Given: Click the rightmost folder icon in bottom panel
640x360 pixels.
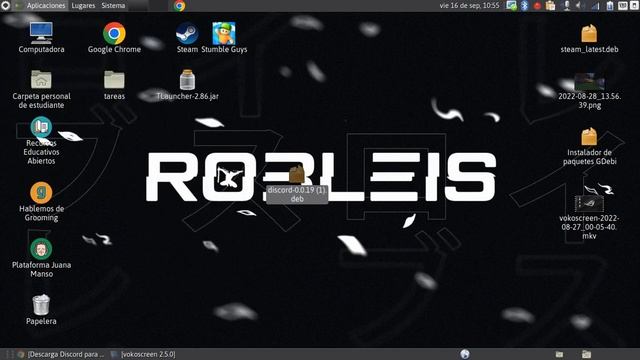Looking at the screenshot, I should [x=586, y=354].
